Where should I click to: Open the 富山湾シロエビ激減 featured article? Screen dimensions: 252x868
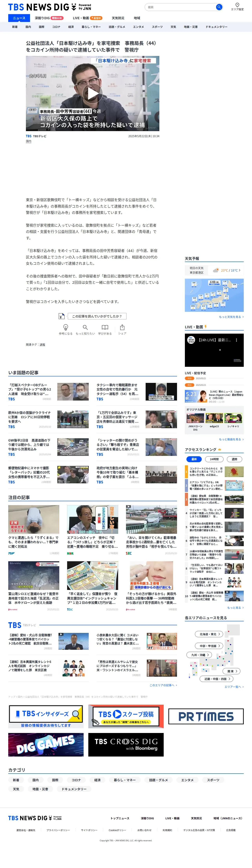point(34,586)
